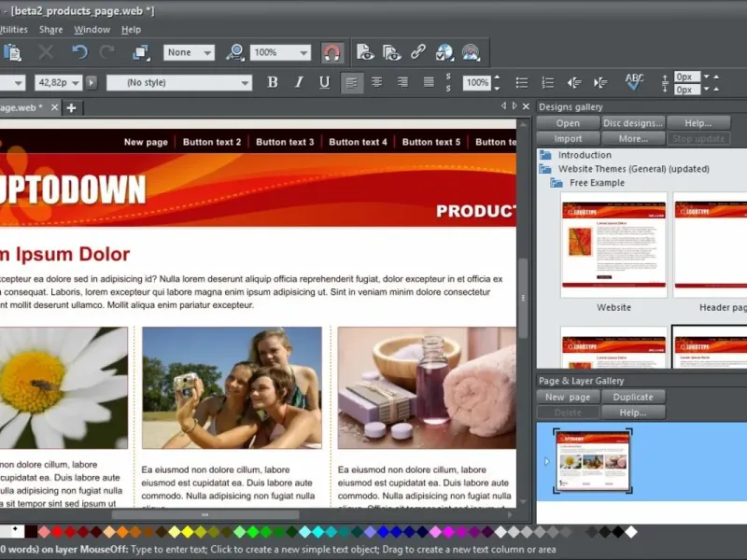Center align the text
Image resolution: width=747 pixels, height=560 pixels.
tap(376, 82)
